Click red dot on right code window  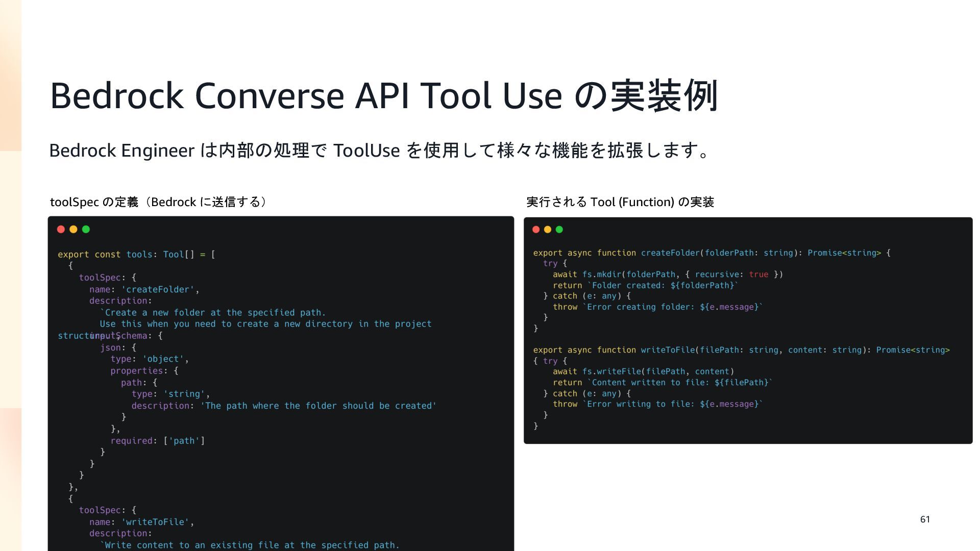pyautogui.click(x=536, y=230)
